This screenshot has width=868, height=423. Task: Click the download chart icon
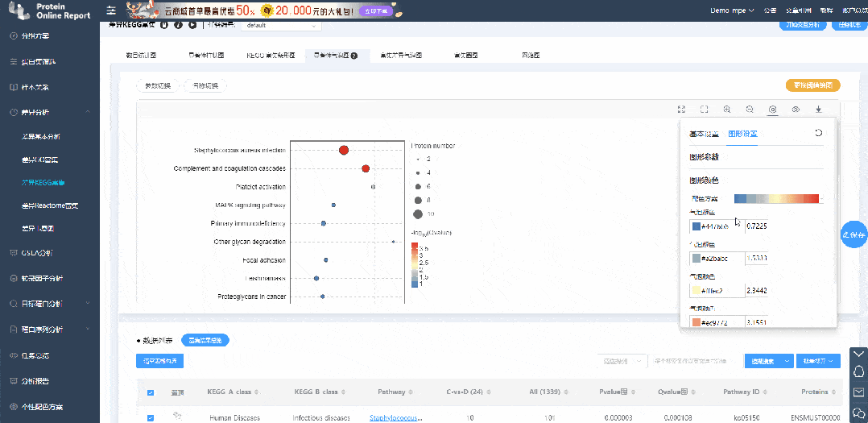tap(819, 109)
